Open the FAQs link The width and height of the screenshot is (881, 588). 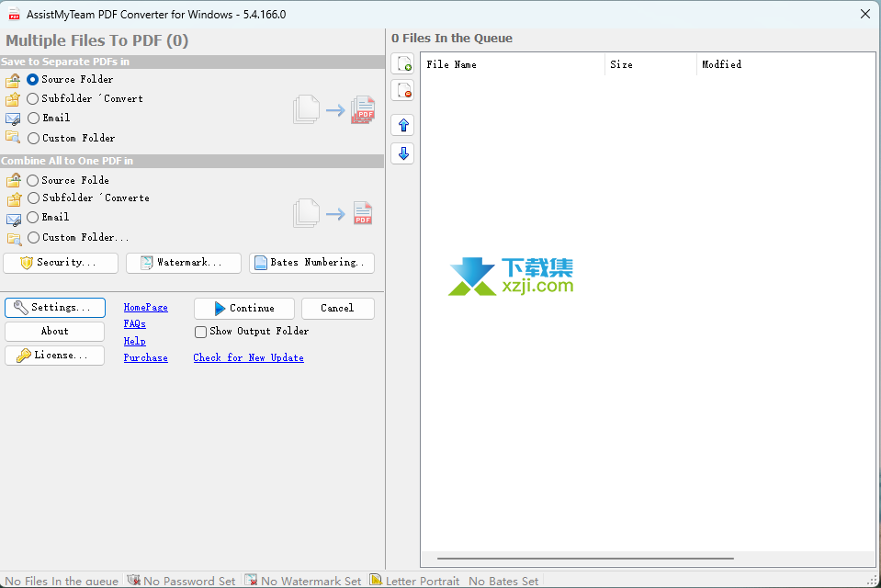[135, 324]
